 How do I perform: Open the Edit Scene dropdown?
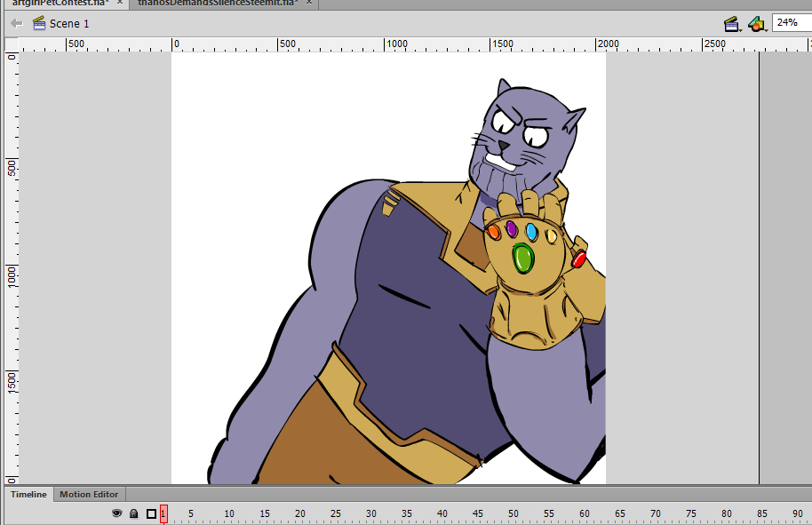tap(732, 24)
